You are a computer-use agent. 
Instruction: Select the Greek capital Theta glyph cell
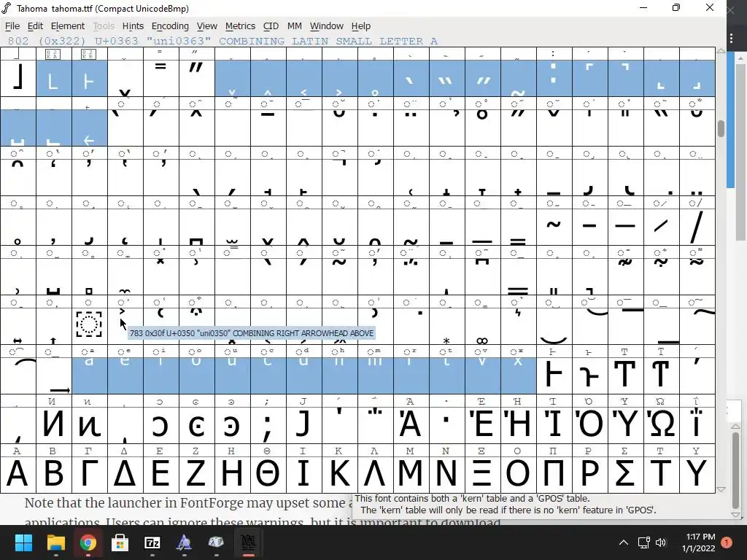tap(268, 473)
